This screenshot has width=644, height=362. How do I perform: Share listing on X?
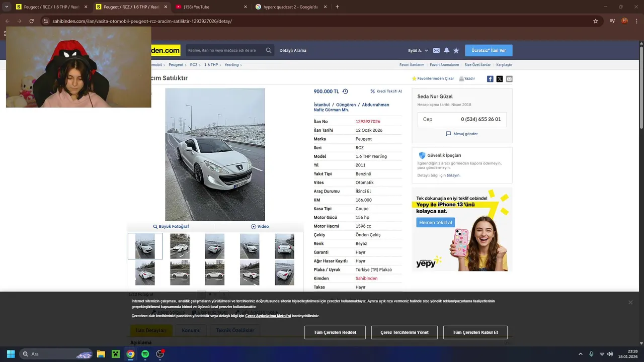tap(500, 79)
